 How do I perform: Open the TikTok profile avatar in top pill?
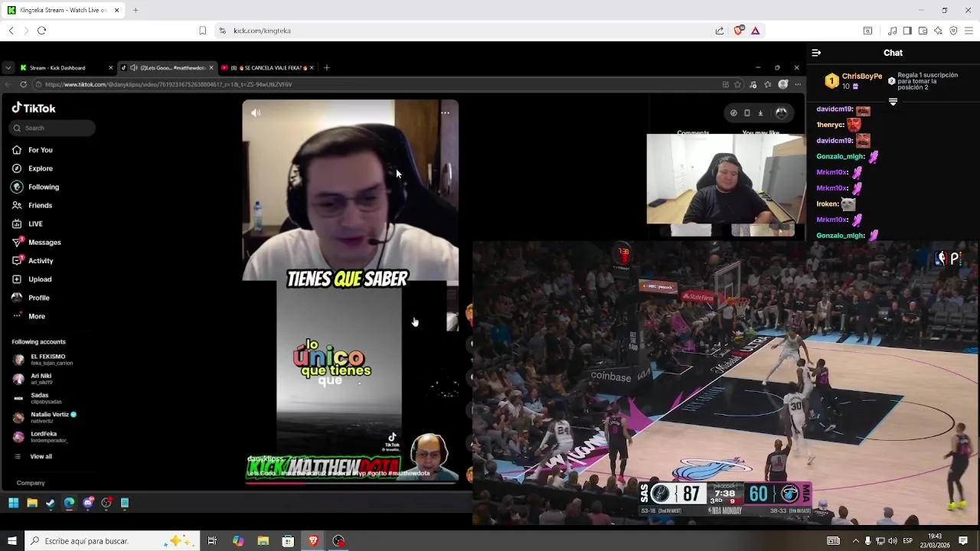781,113
